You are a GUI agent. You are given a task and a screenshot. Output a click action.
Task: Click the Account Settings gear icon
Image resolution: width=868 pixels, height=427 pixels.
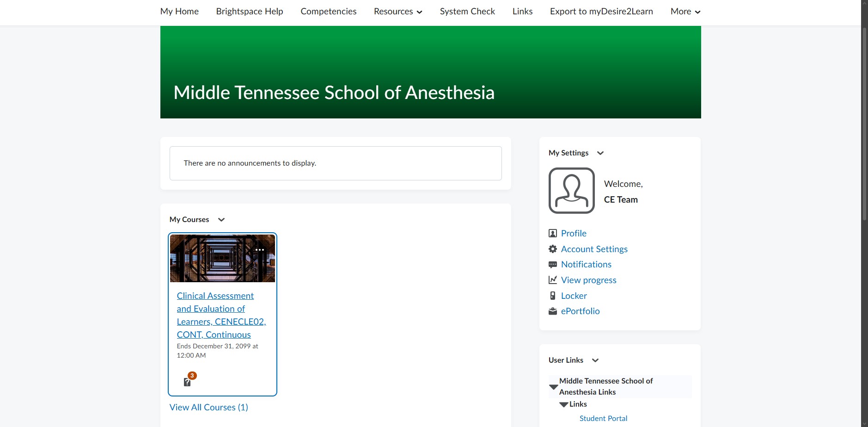tap(553, 249)
